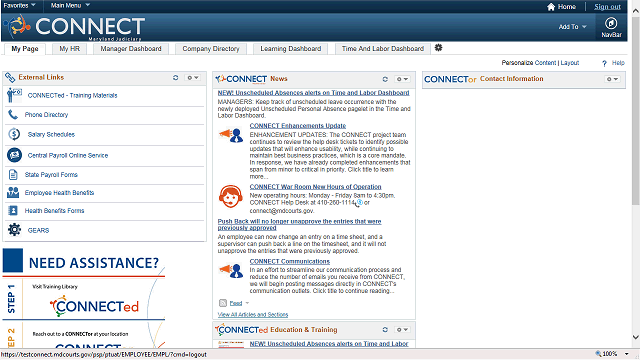Screen dimensions: 640x360
Task: Click the GEARS text link
Action: click(x=38, y=230)
